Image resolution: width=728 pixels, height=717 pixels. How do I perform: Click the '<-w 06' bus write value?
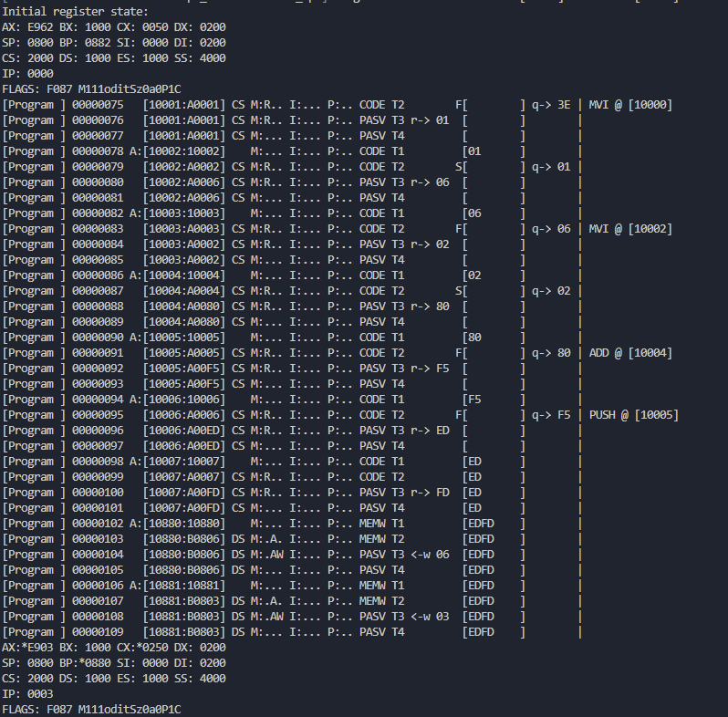point(430,554)
